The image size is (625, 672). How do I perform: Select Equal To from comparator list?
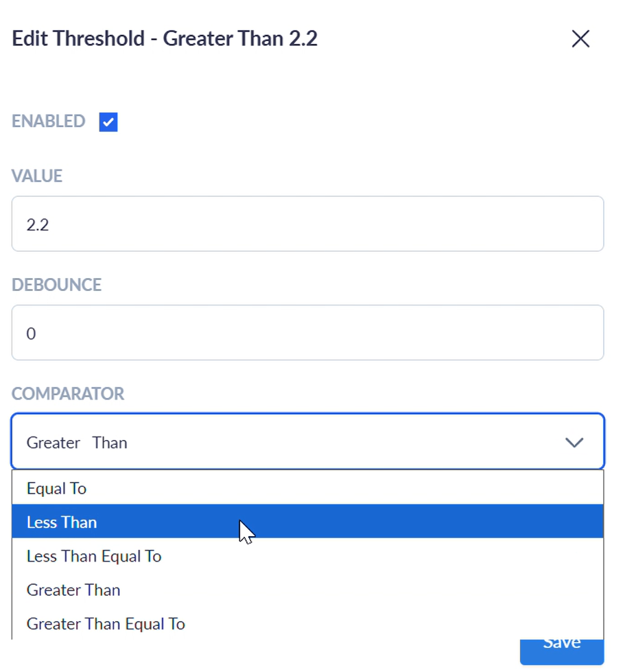[x=57, y=488]
